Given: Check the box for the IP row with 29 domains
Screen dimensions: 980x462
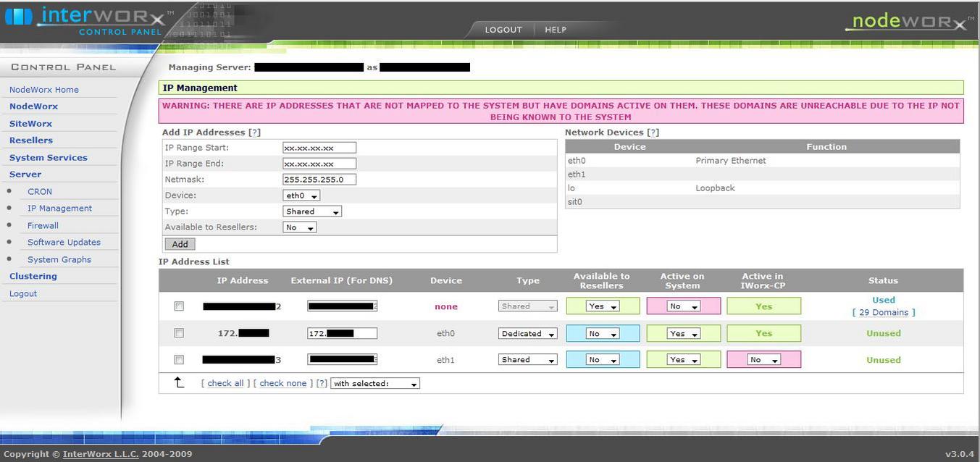Looking at the screenshot, I should pyautogui.click(x=179, y=306).
